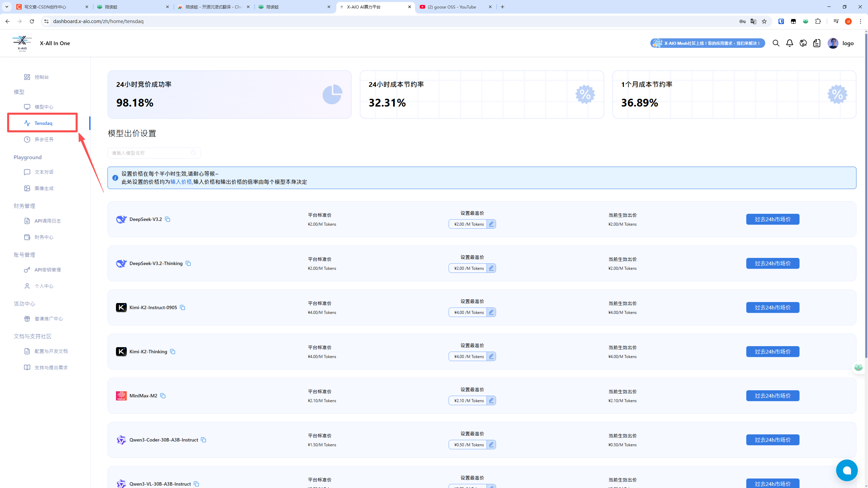Open browser tab search dropdown arrow

(6, 7)
